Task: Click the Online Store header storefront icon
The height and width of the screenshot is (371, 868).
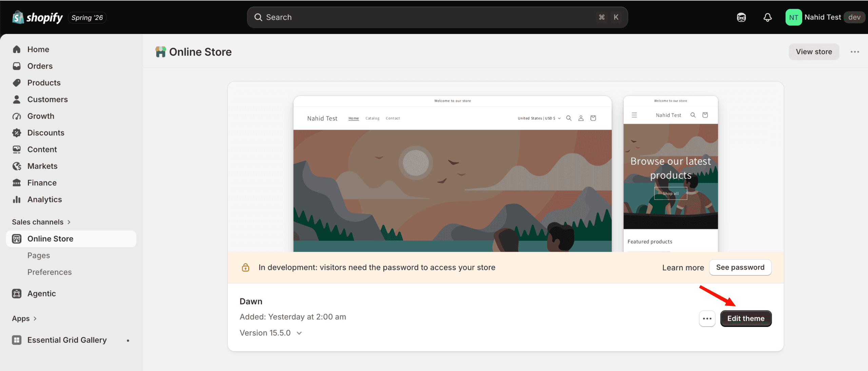Action: (160, 52)
